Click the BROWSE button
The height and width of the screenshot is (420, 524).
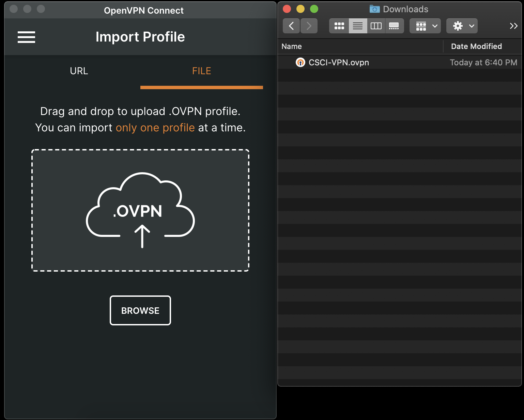tap(140, 310)
